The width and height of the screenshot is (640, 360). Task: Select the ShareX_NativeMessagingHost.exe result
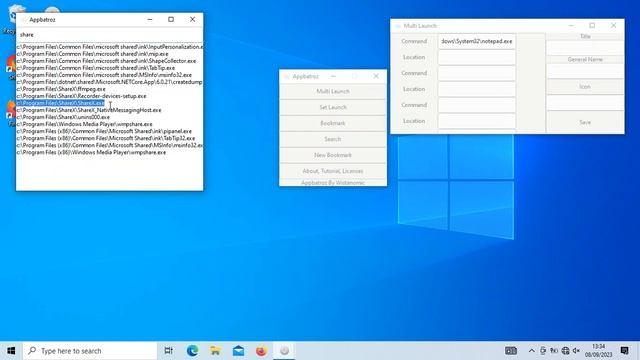[x=89, y=110]
